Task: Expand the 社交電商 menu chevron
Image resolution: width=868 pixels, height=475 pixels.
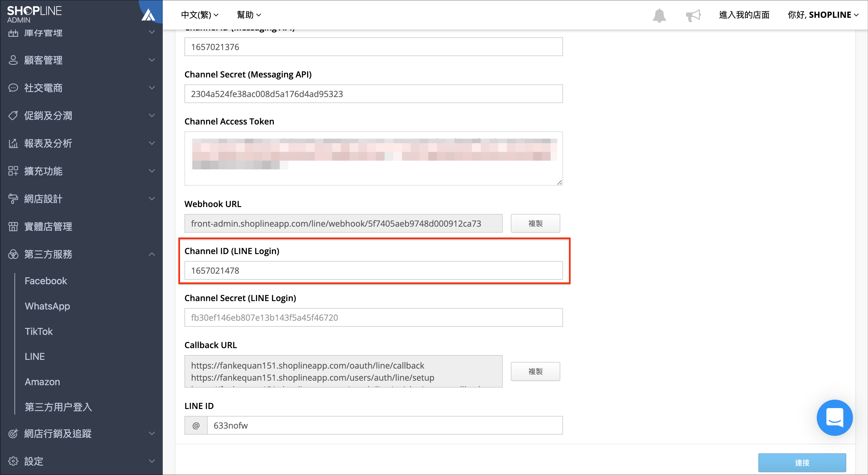Action: pyautogui.click(x=152, y=88)
